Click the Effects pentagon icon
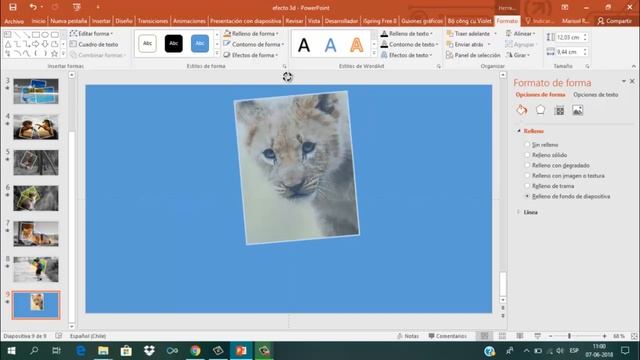The height and width of the screenshot is (360, 640). click(540, 110)
